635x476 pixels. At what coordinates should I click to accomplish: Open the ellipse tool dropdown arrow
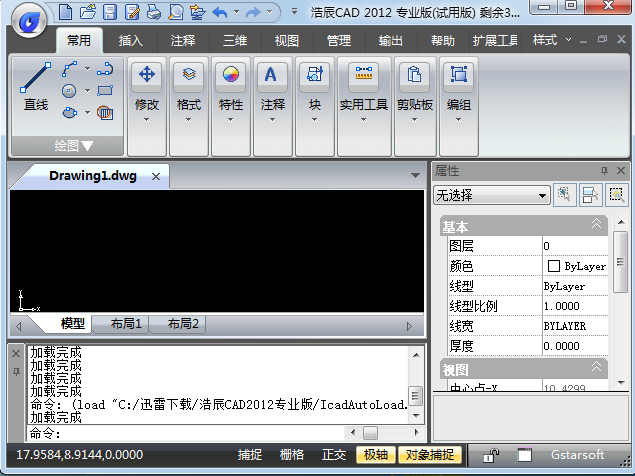(87, 112)
